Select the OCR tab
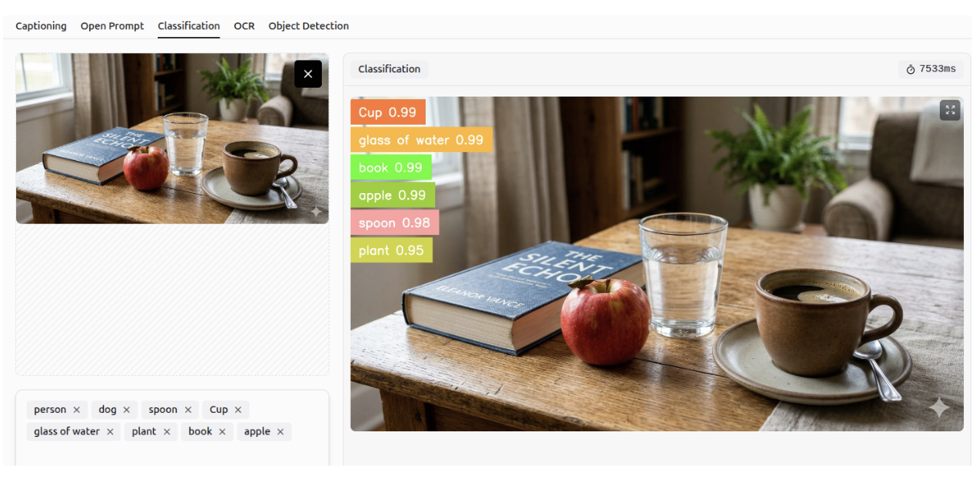Image resolution: width=980 pixels, height=478 pixels. tap(244, 26)
